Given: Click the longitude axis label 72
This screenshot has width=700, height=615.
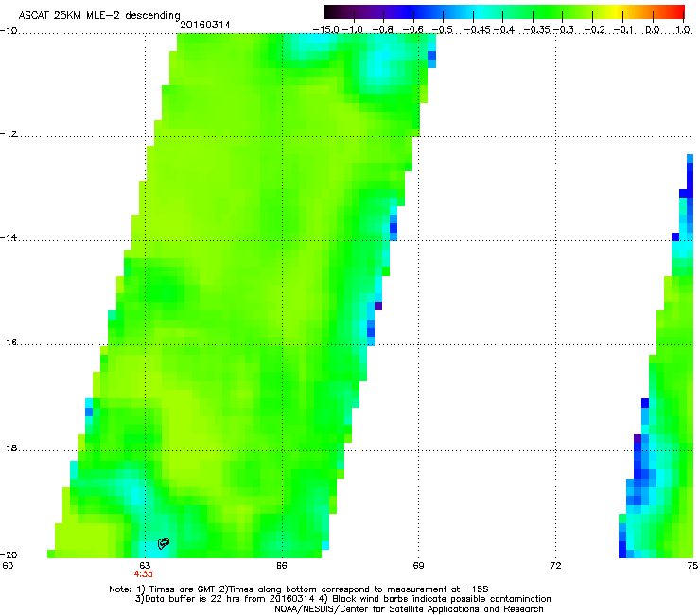Looking at the screenshot, I should click(555, 566).
